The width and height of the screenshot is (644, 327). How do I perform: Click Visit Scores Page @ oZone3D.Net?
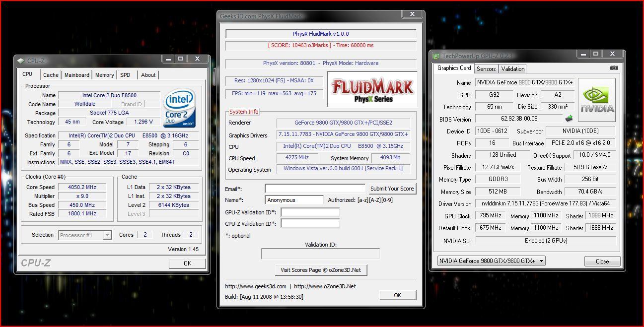(321, 270)
